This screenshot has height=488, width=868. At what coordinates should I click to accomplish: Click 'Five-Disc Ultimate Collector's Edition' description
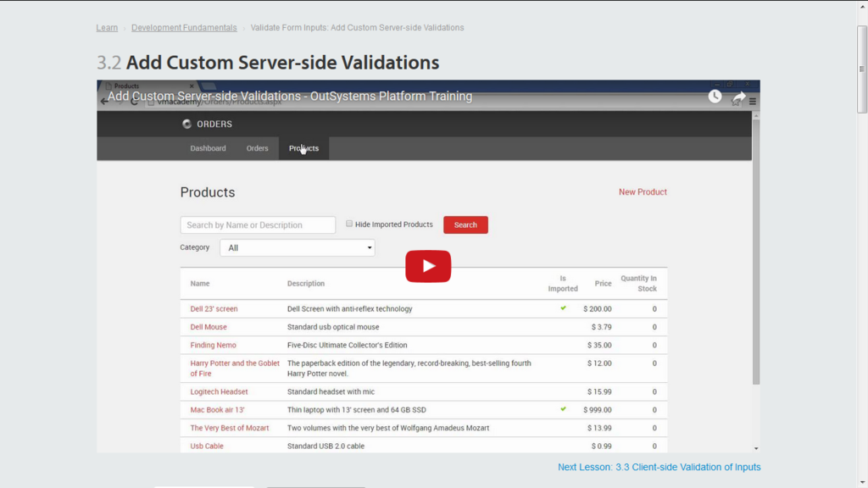347,346
